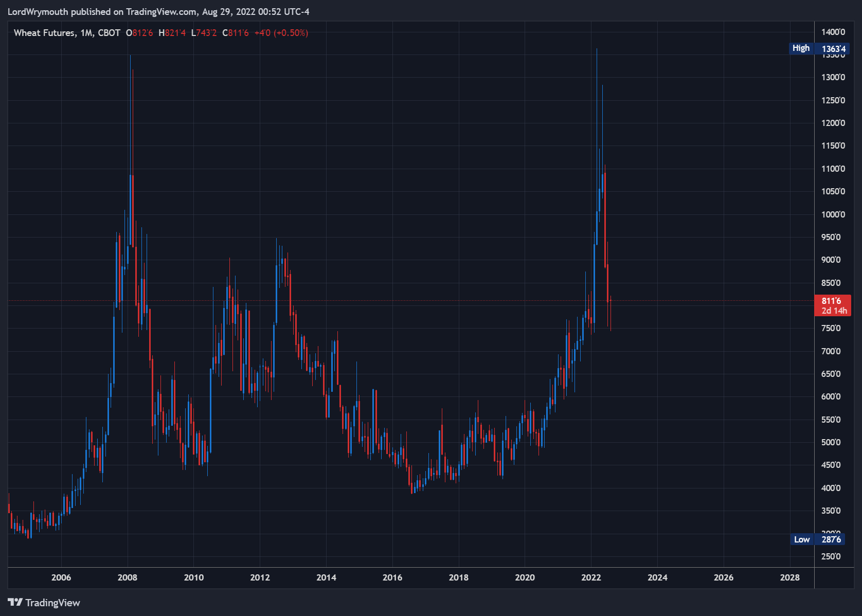Screen dimensions: 862x616
Task: Click the Close value C811'6 in legend
Action: pyautogui.click(x=236, y=33)
